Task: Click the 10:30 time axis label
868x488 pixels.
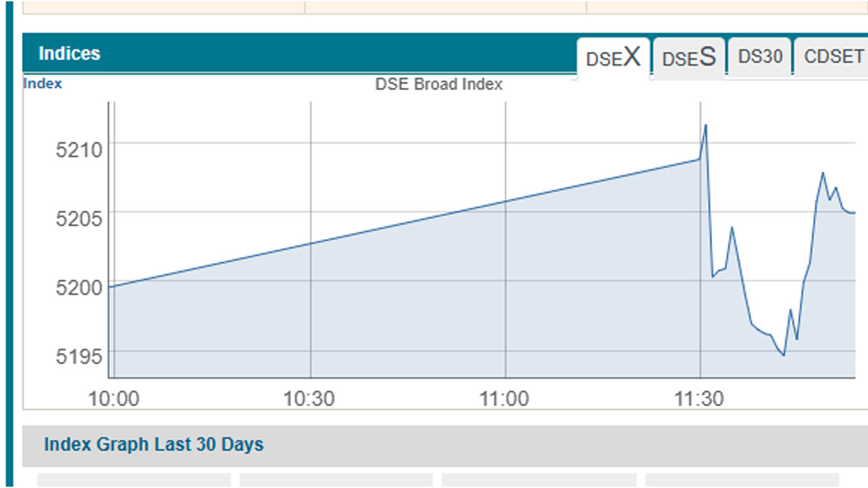Action: coord(309,399)
